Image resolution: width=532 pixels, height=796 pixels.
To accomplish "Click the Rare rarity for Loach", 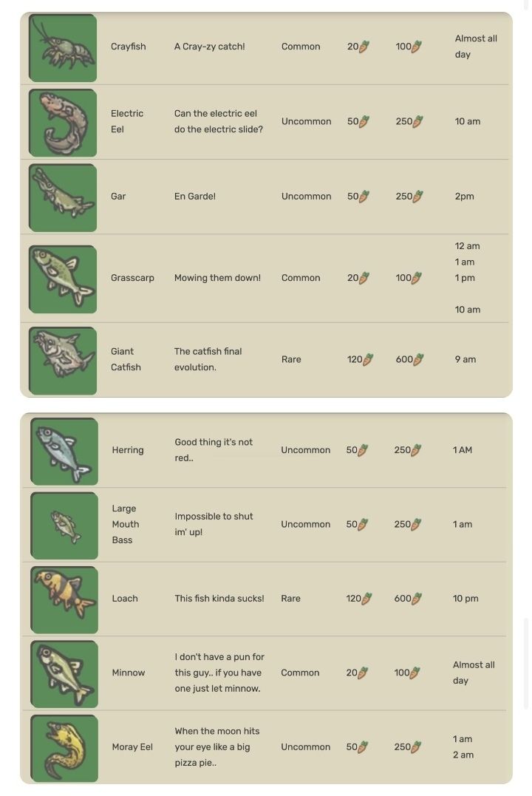I will [x=290, y=599].
